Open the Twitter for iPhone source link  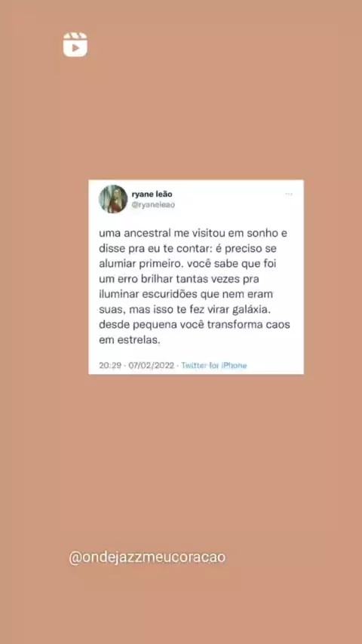[x=214, y=365]
